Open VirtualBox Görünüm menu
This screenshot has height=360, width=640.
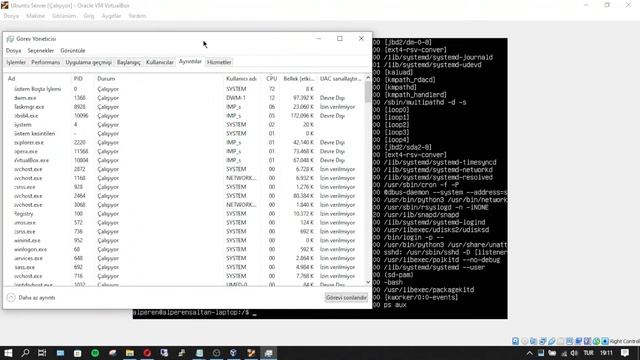pos(64,16)
